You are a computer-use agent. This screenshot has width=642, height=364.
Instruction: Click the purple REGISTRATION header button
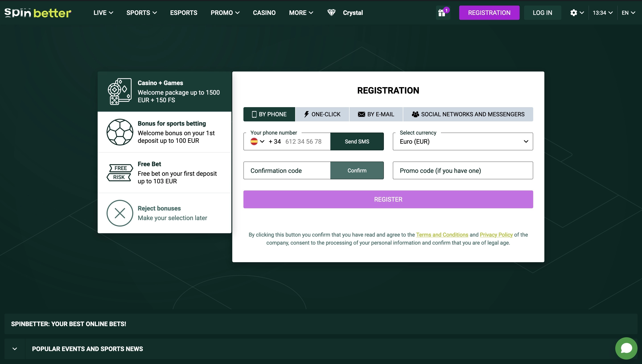pyautogui.click(x=489, y=13)
